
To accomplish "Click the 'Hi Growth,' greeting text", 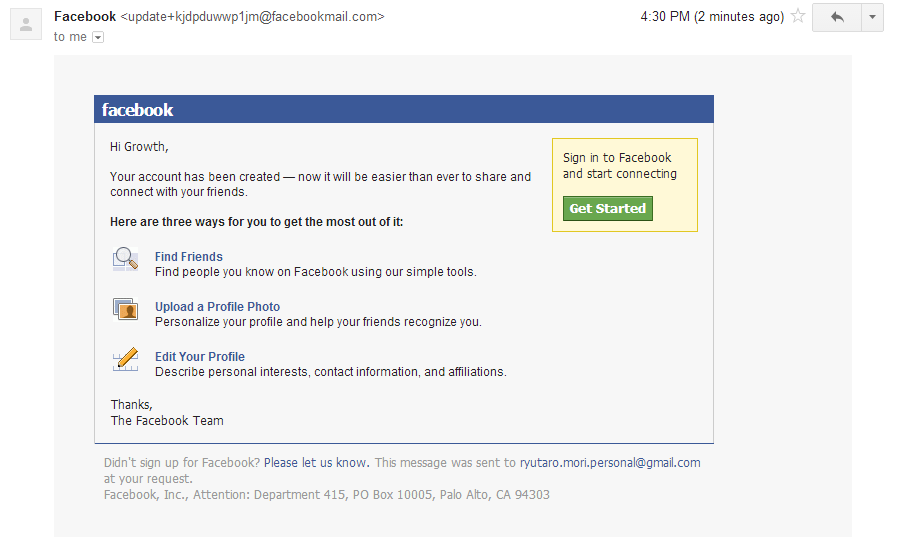I will coord(139,147).
